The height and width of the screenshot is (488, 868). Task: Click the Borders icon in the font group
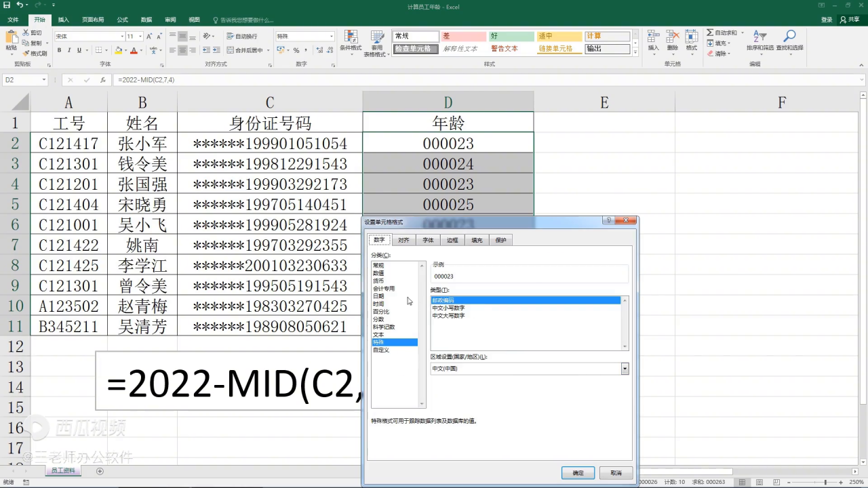pos(99,50)
